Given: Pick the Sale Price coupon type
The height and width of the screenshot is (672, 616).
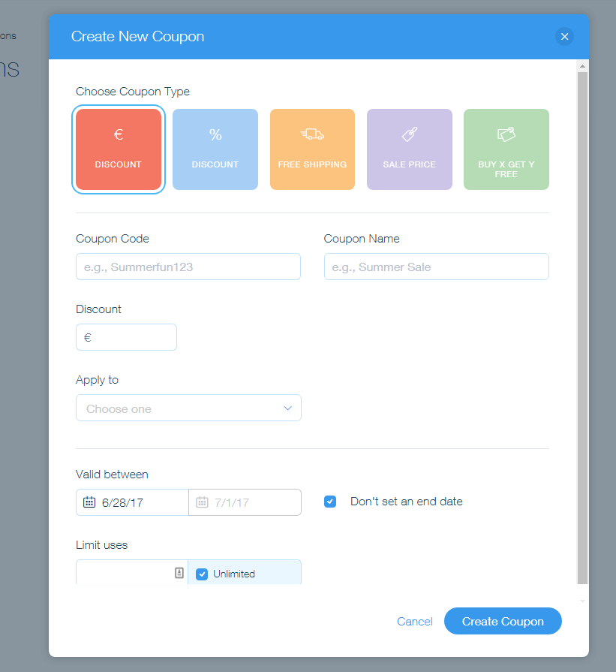Looking at the screenshot, I should [x=410, y=149].
